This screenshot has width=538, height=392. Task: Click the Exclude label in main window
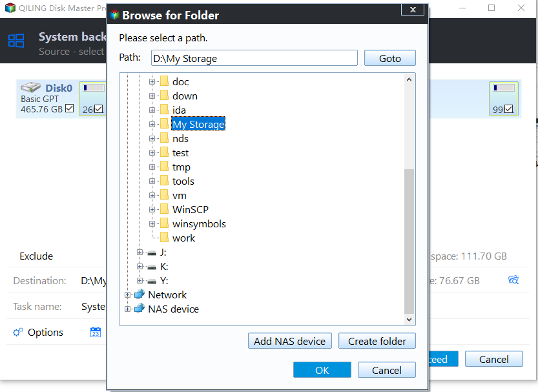point(36,256)
